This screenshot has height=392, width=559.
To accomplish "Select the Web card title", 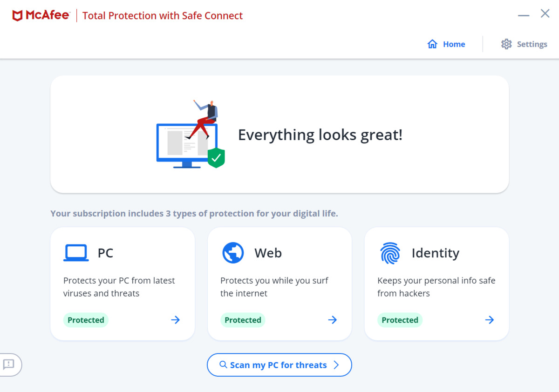I will tap(268, 253).
